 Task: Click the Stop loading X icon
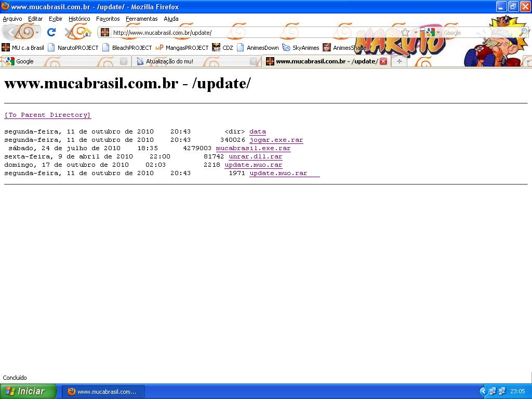tap(69, 32)
